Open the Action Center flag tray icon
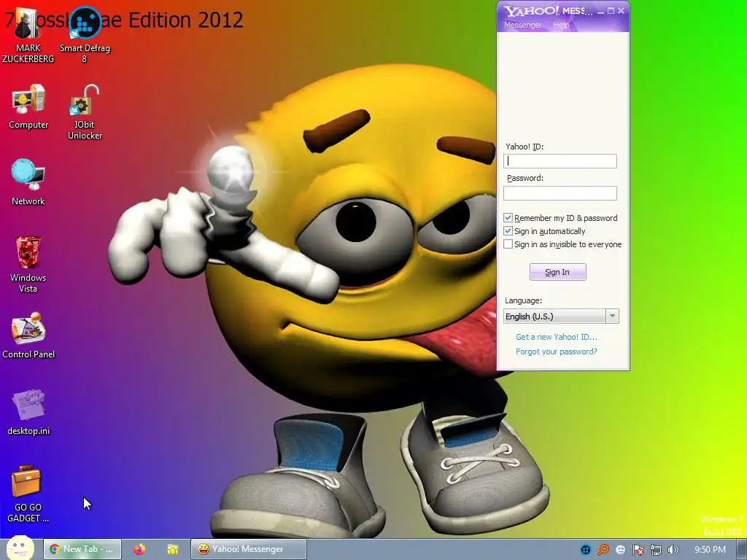 638,550
